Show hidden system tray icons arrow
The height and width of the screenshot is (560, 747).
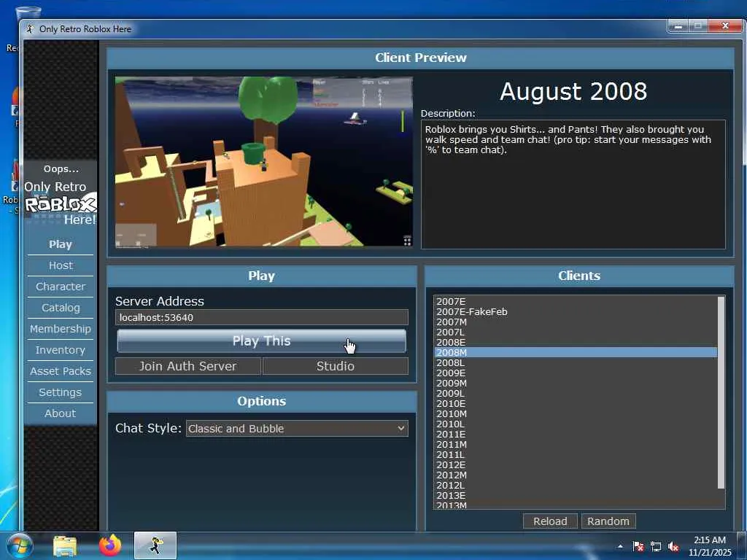[x=620, y=546]
